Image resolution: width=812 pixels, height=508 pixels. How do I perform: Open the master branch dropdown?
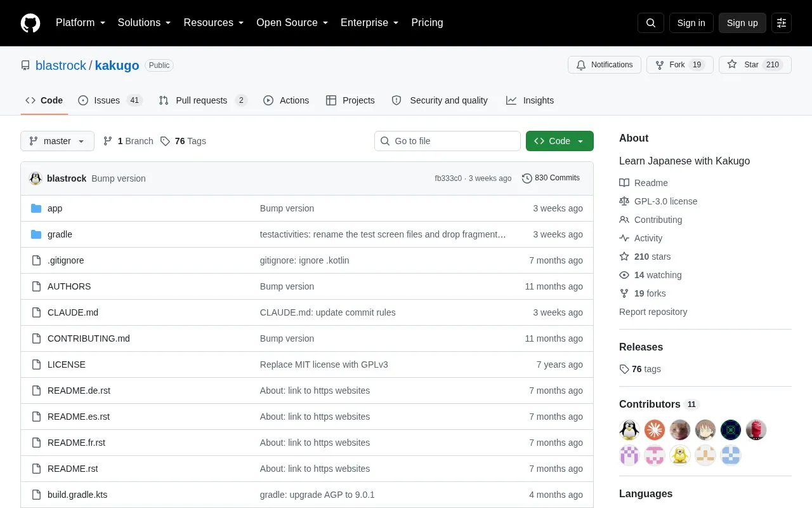tap(57, 141)
